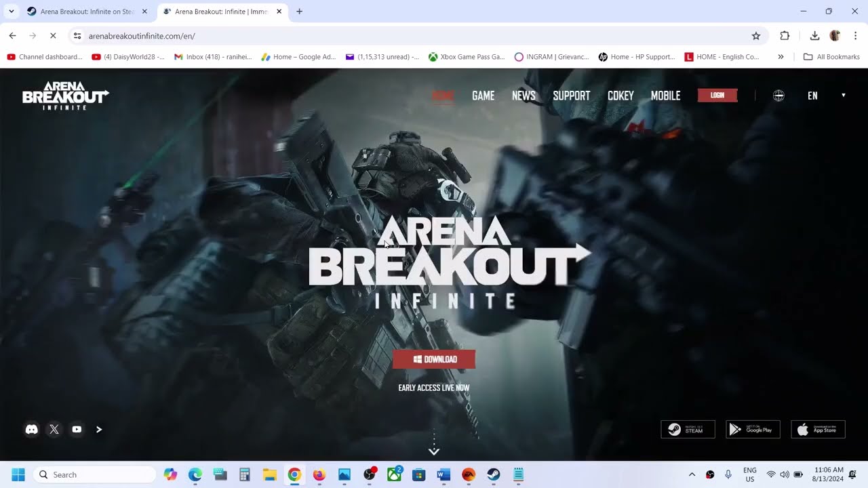Open the Channel dashboard bookmark
Viewport: 868px width, 488px height.
(45, 57)
